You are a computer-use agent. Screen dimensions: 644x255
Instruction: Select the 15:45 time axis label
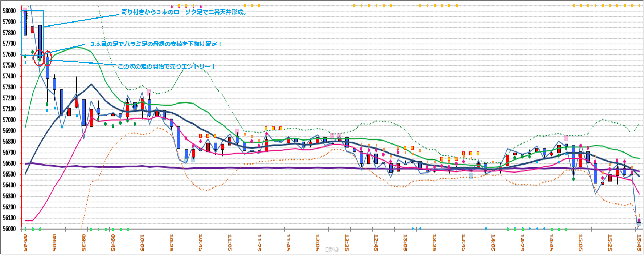639,242
